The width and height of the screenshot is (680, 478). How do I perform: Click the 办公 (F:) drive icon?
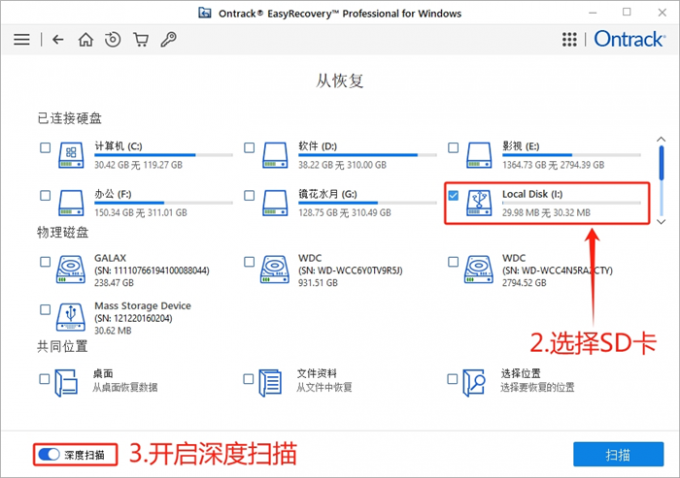coord(71,203)
